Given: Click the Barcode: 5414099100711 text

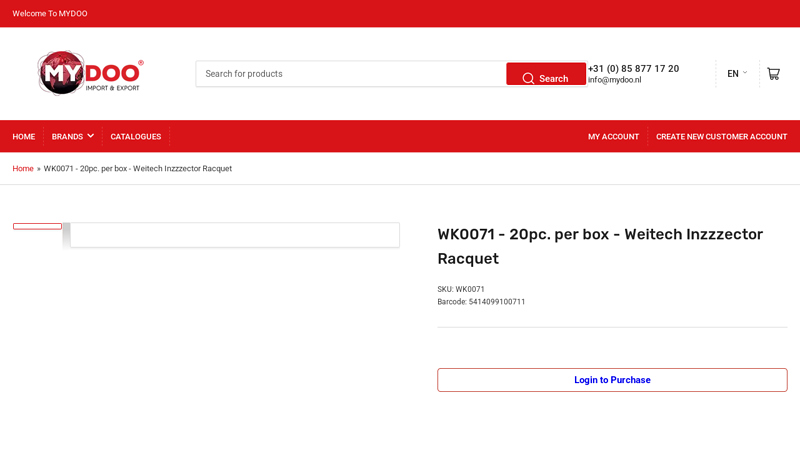Looking at the screenshot, I should pyautogui.click(x=481, y=302).
